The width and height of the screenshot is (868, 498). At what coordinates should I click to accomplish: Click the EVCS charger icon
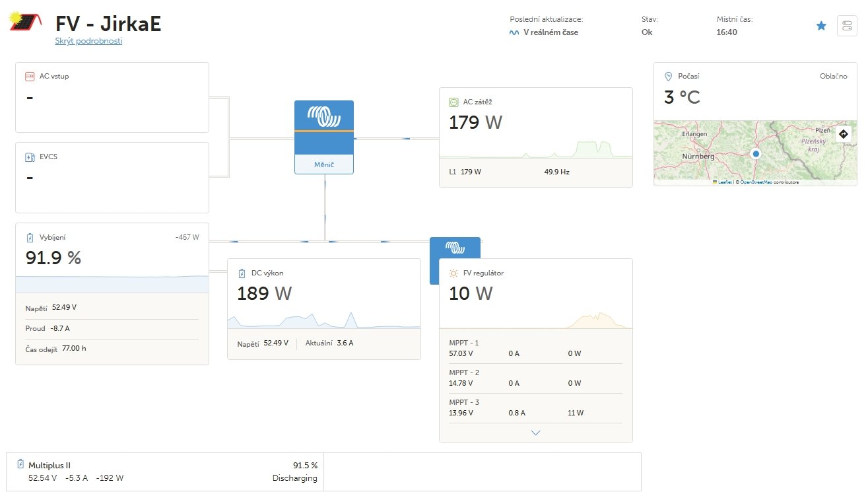coord(30,157)
